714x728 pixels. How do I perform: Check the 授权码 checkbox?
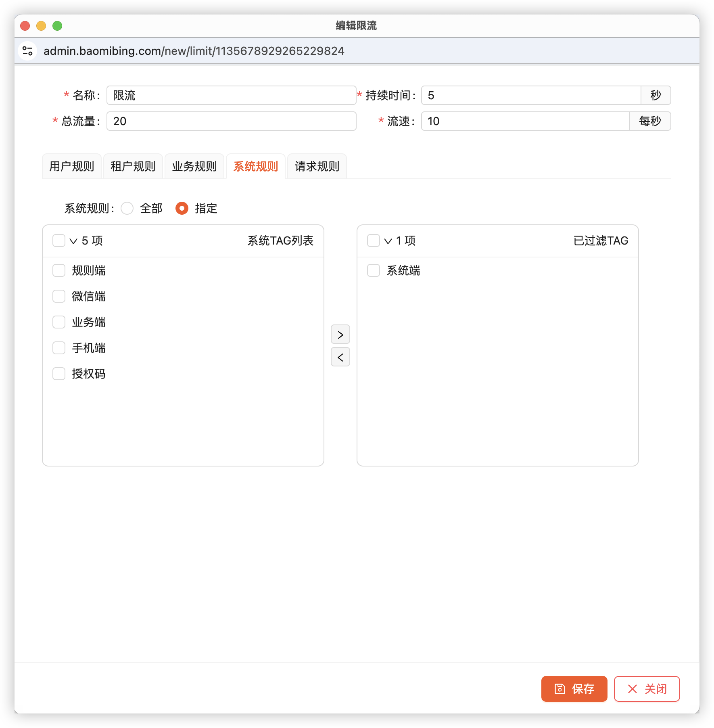pyautogui.click(x=58, y=374)
